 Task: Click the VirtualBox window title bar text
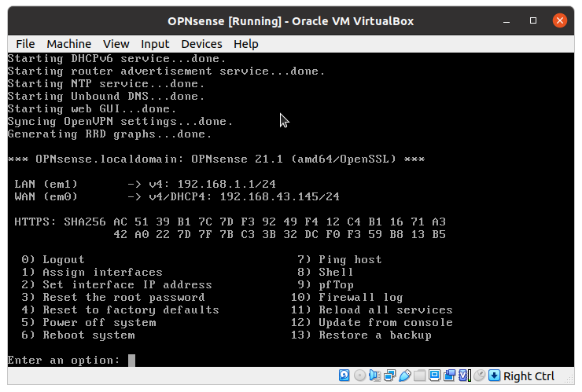(x=291, y=21)
